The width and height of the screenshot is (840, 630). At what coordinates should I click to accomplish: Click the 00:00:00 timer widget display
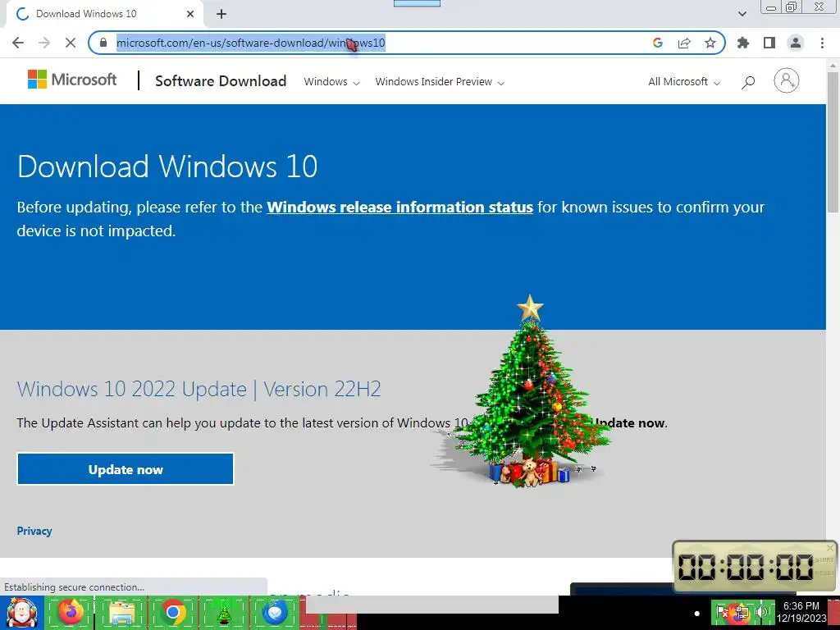coord(746,567)
